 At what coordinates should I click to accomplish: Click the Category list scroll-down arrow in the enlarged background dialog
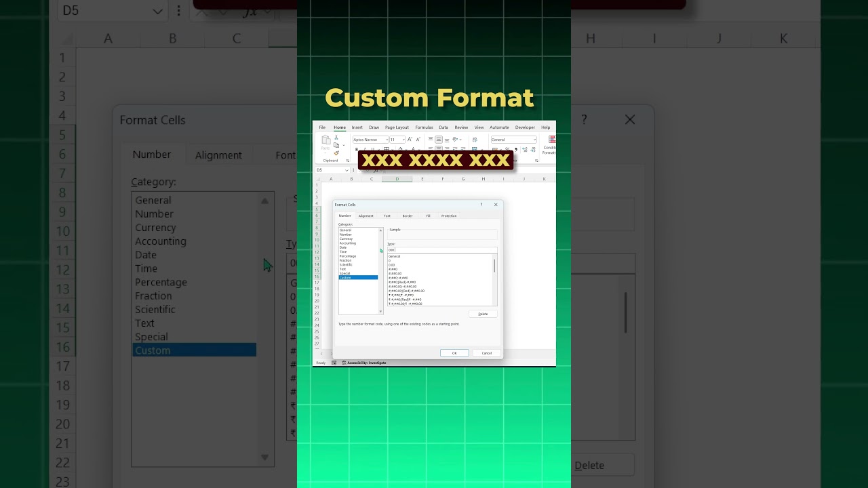pos(264,457)
